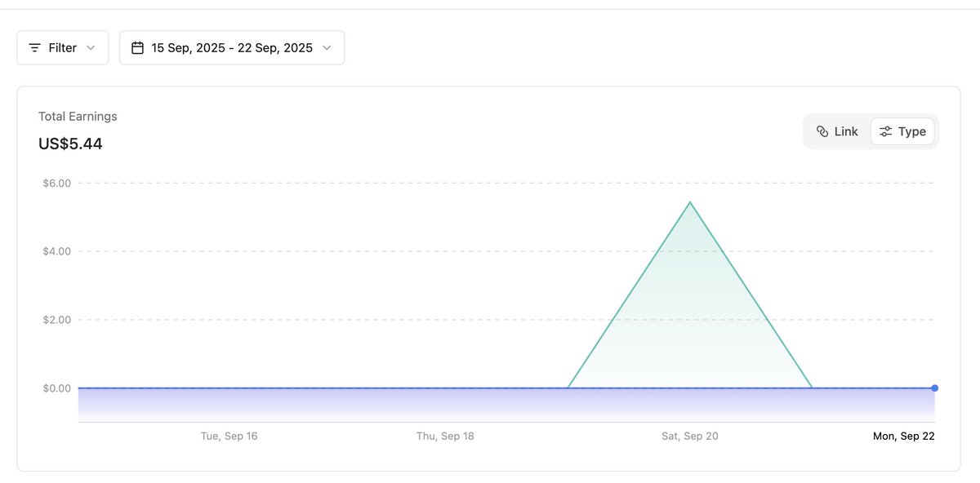The image size is (980, 483).
Task: Click the Sat, Sep 20 axis label
Action: click(x=690, y=436)
